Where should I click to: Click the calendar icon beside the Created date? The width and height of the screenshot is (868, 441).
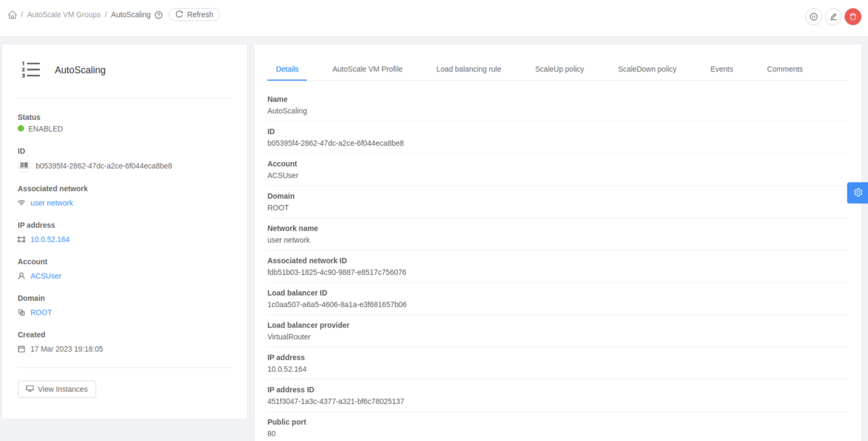(21, 348)
